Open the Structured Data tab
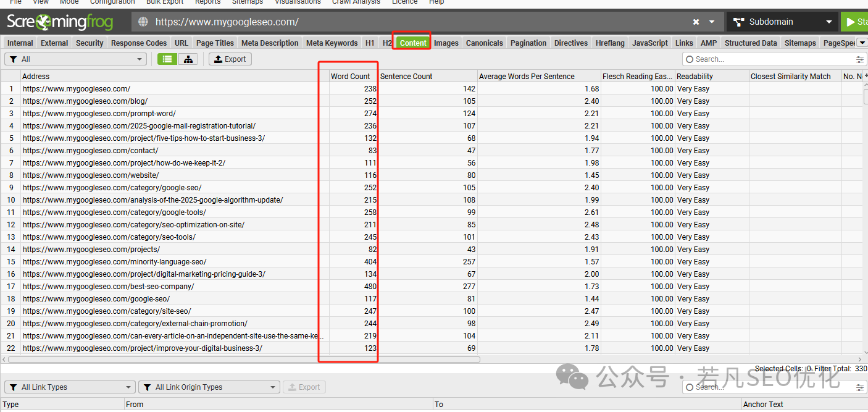The height and width of the screenshot is (412, 868). pos(751,43)
